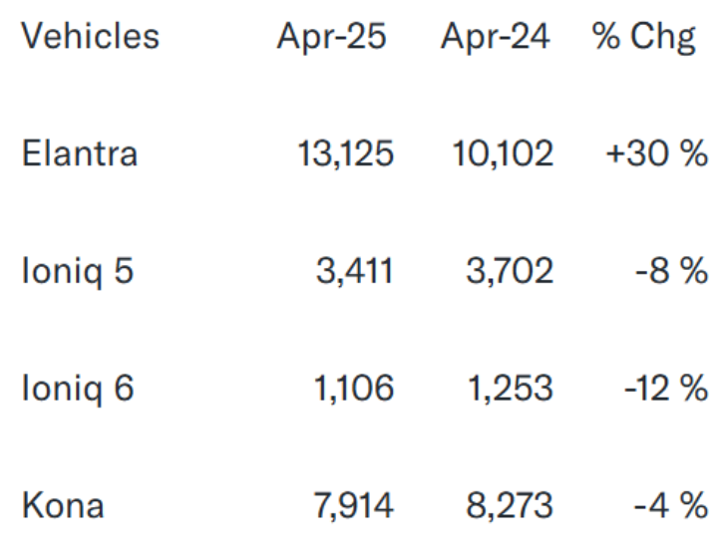Click the Elantra row label

click(80, 153)
